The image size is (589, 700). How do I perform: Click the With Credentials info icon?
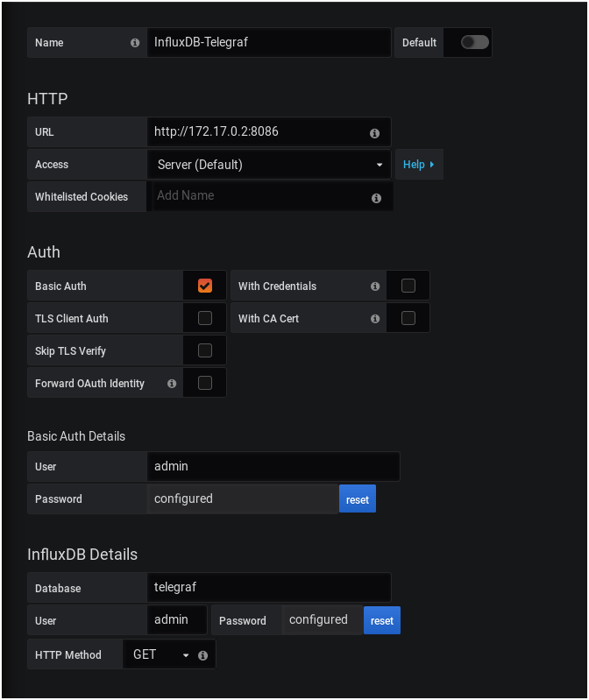(x=375, y=286)
